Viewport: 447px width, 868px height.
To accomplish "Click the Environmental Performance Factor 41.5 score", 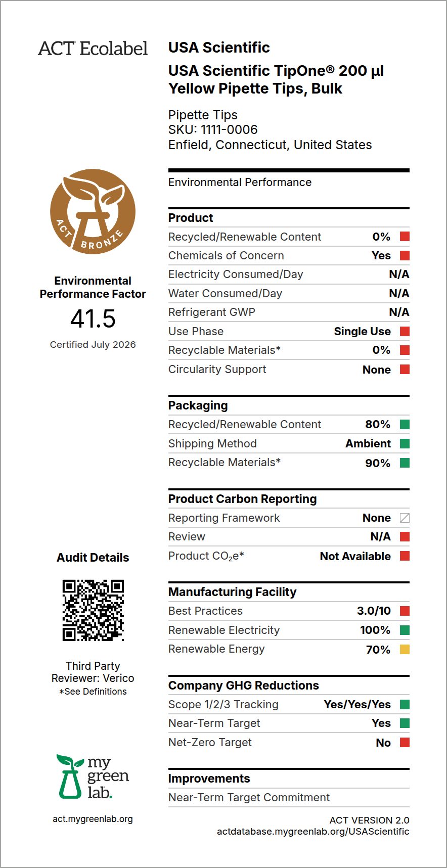I will pos(93,318).
